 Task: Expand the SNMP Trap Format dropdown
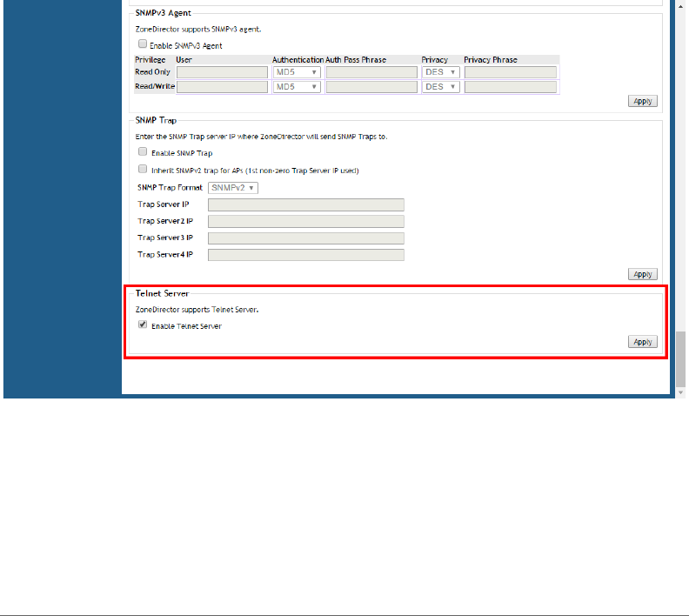tap(233, 188)
